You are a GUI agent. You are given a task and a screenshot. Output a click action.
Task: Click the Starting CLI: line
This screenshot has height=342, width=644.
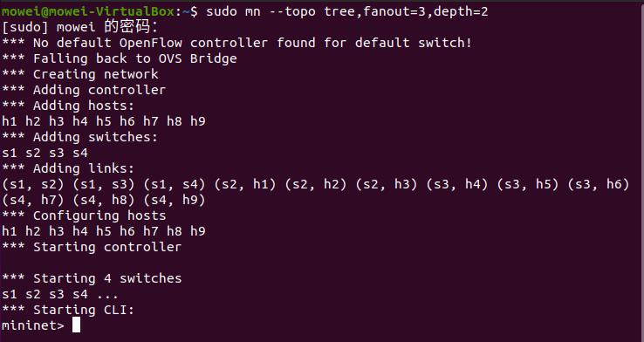tap(68, 310)
